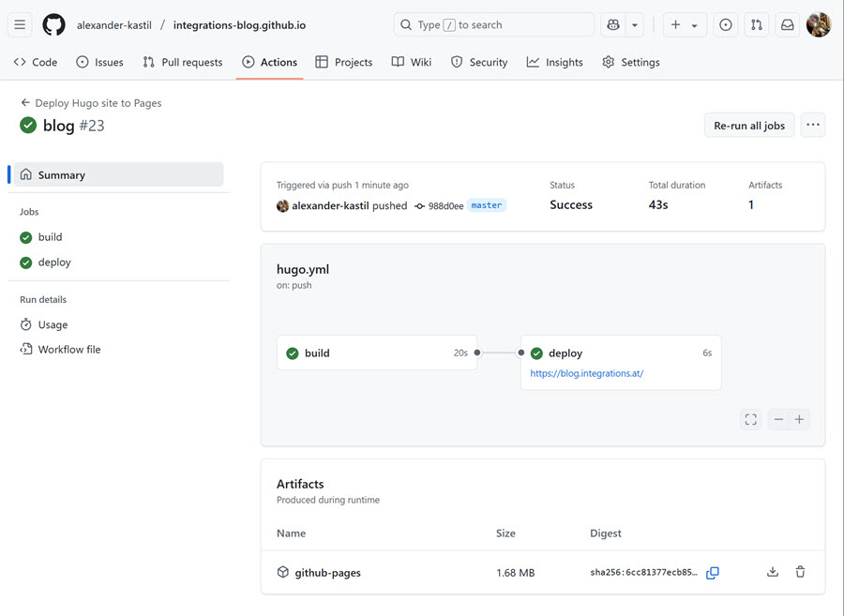Open Copilot chat icon
Viewport: 844px width, 616px height.
(x=613, y=24)
